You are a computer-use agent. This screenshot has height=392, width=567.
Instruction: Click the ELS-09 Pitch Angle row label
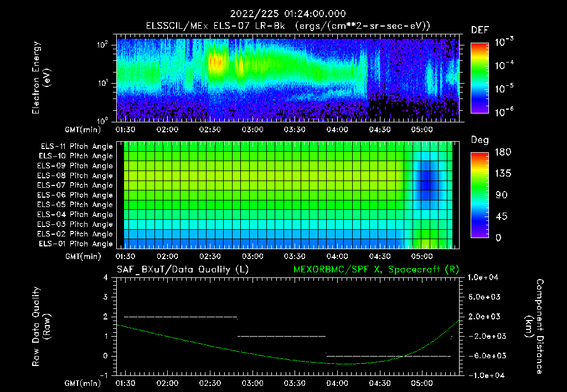75,166
